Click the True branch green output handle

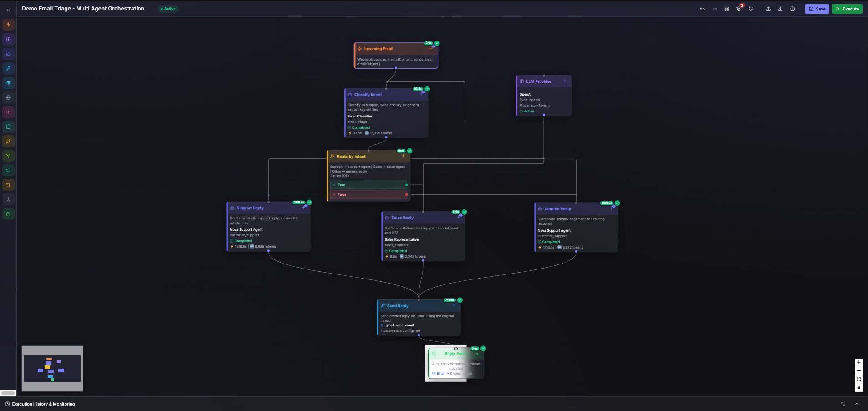point(406,185)
